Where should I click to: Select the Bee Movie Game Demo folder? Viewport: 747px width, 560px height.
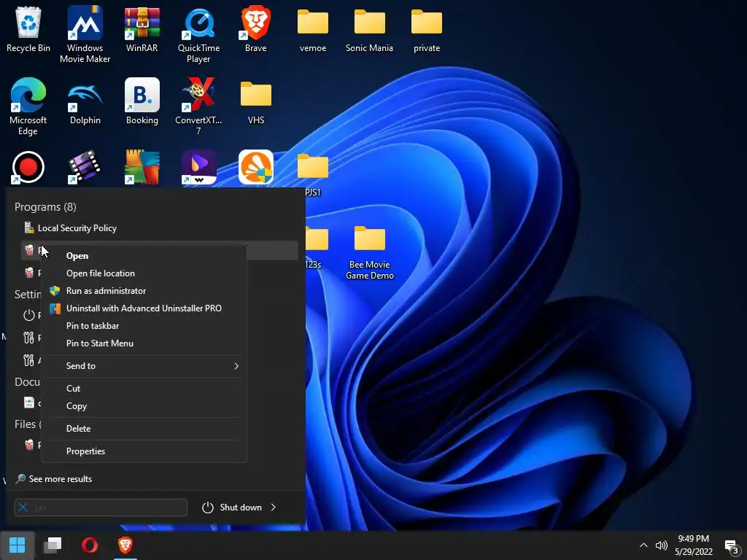point(370,252)
